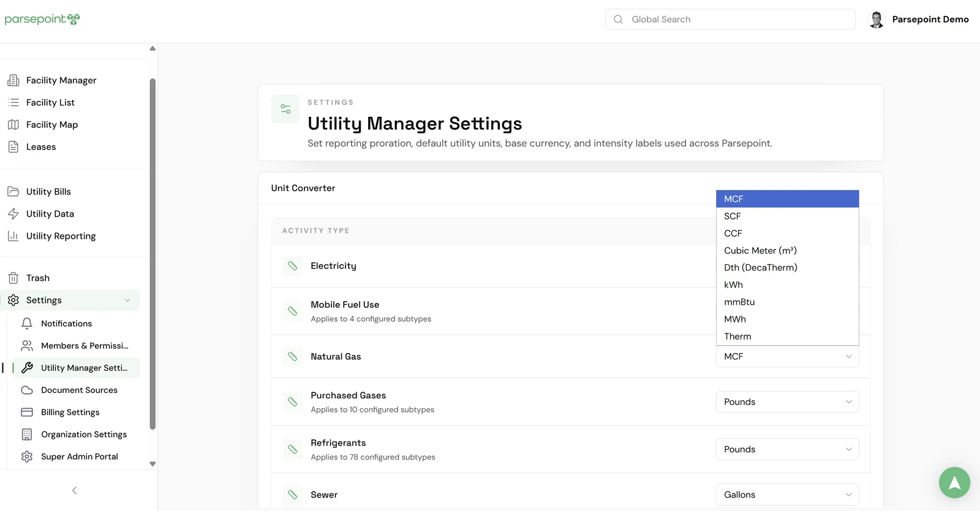Choose MWh option

coord(787,319)
